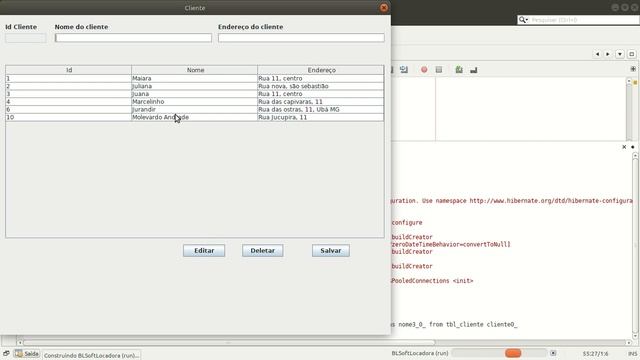The width and height of the screenshot is (640, 360).
Task: Click the Deletar button
Action: pyautogui.click(x=262, y=251)
